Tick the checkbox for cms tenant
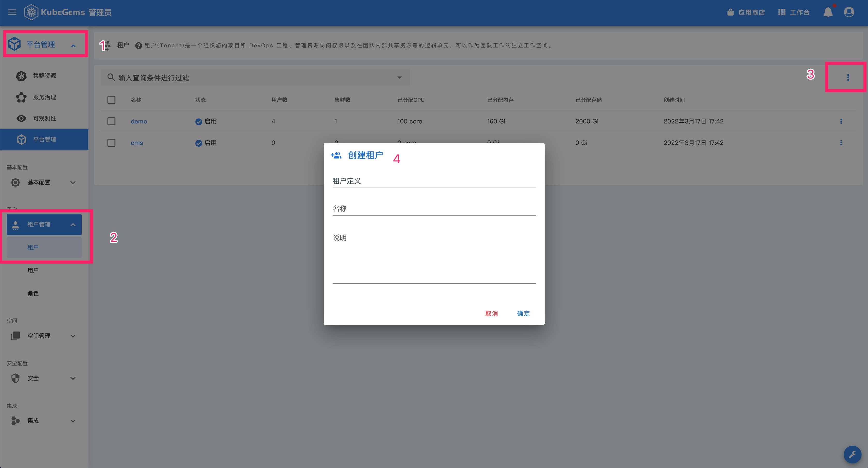The width and height of the screenshot is (868, 468). (111, 143)
